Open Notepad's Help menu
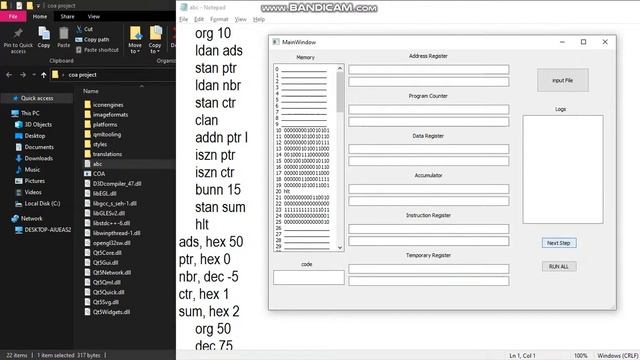The width and height of the screenshot is (640, 360). click(x=259, y=19)
